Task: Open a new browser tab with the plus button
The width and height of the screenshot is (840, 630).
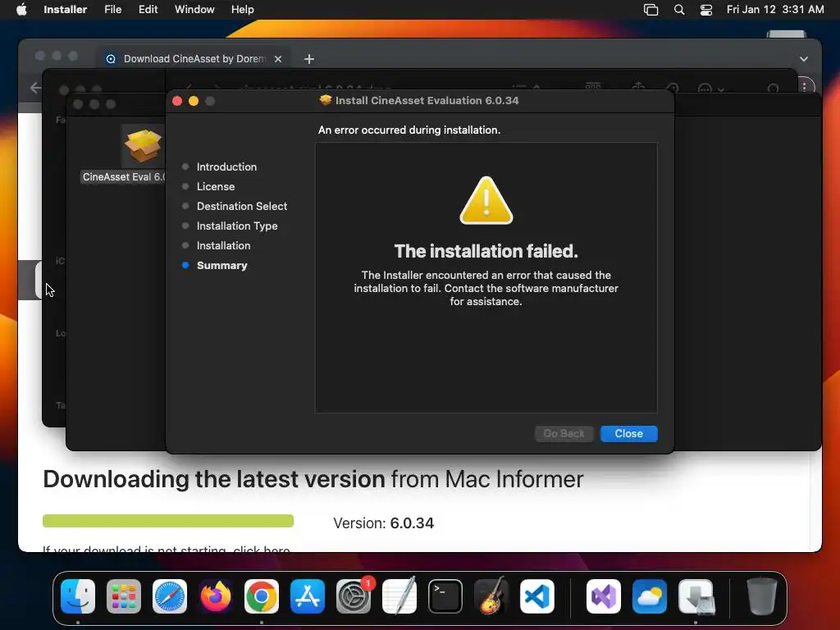Action: pos(309,59)
